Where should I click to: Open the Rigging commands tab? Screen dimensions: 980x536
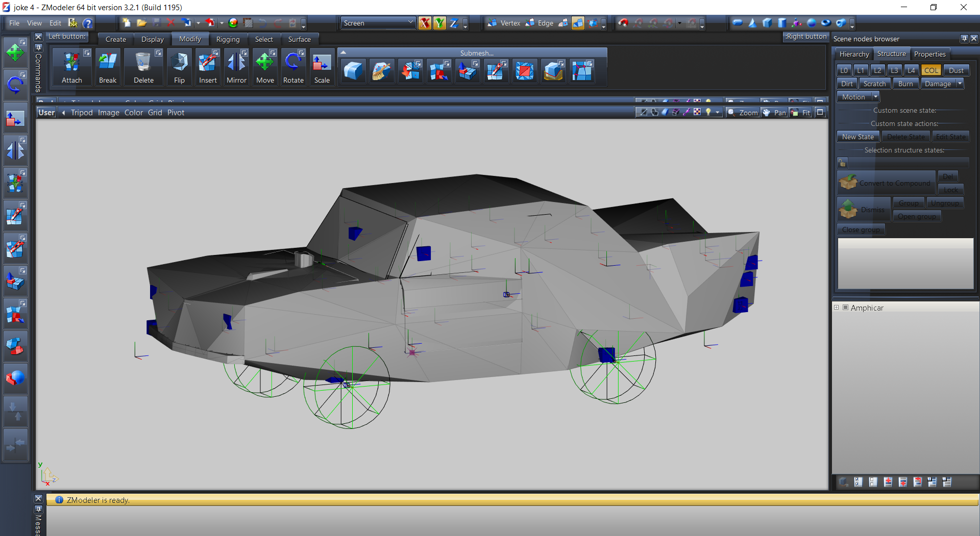[228, 39]
